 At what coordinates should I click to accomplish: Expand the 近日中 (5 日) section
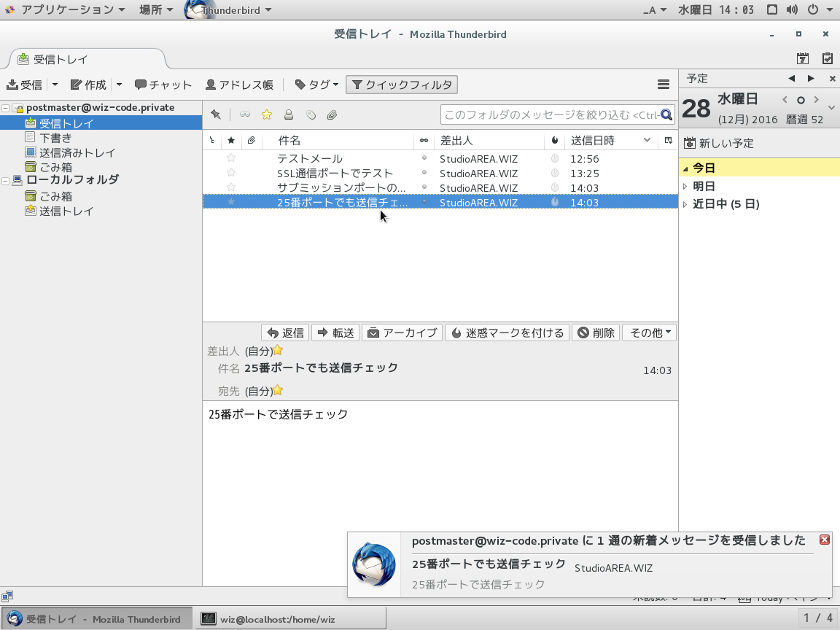[685, 204]
